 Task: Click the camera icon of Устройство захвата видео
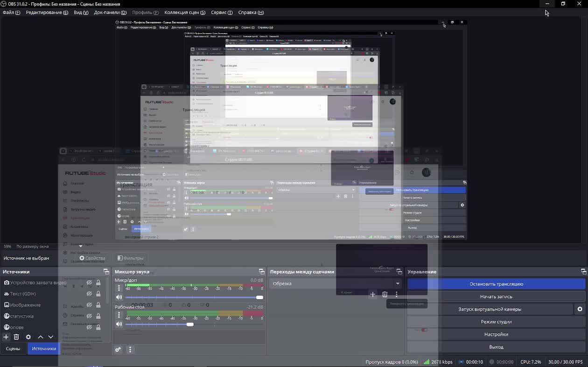[7, 282]
